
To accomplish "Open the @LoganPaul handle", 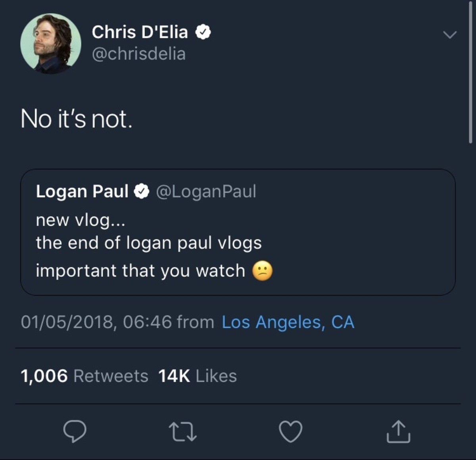I will click(206, 192).
